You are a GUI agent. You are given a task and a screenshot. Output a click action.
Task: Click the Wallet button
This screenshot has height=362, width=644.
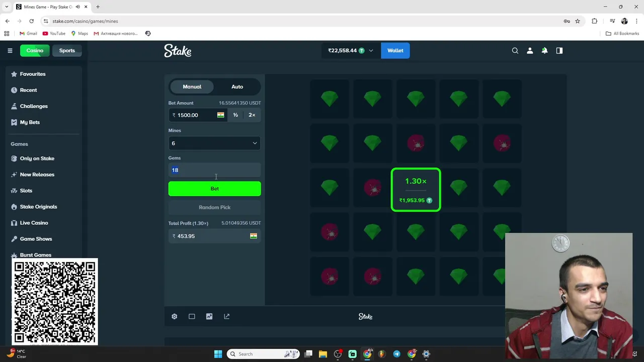(x=395, y=50)
